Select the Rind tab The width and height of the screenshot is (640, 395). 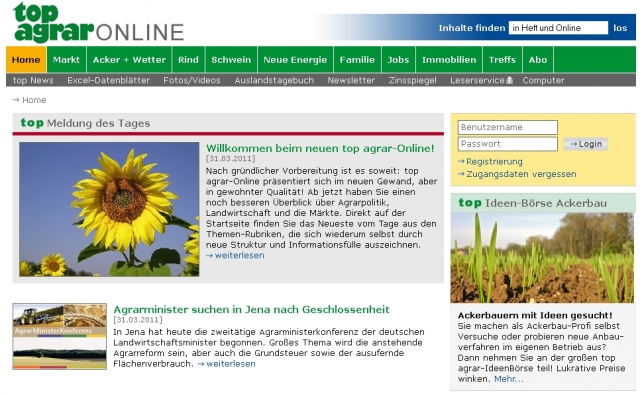(x=188, y=60)
